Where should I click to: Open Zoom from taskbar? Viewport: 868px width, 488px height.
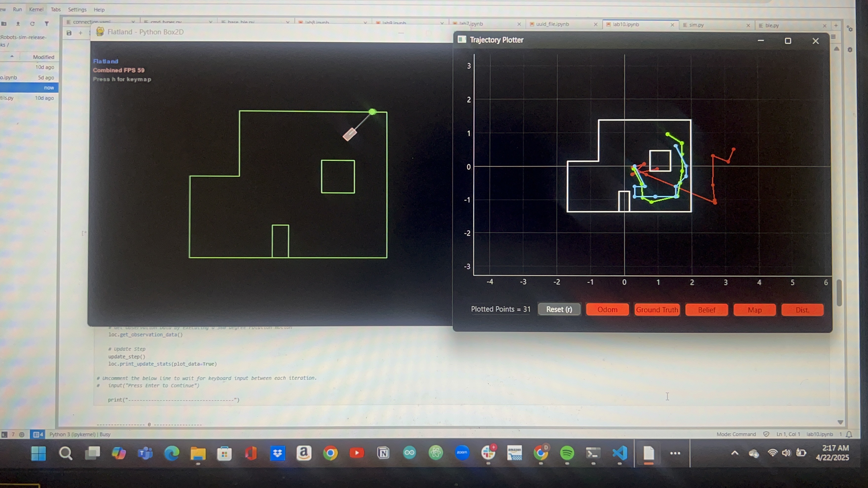coord(462,452)
